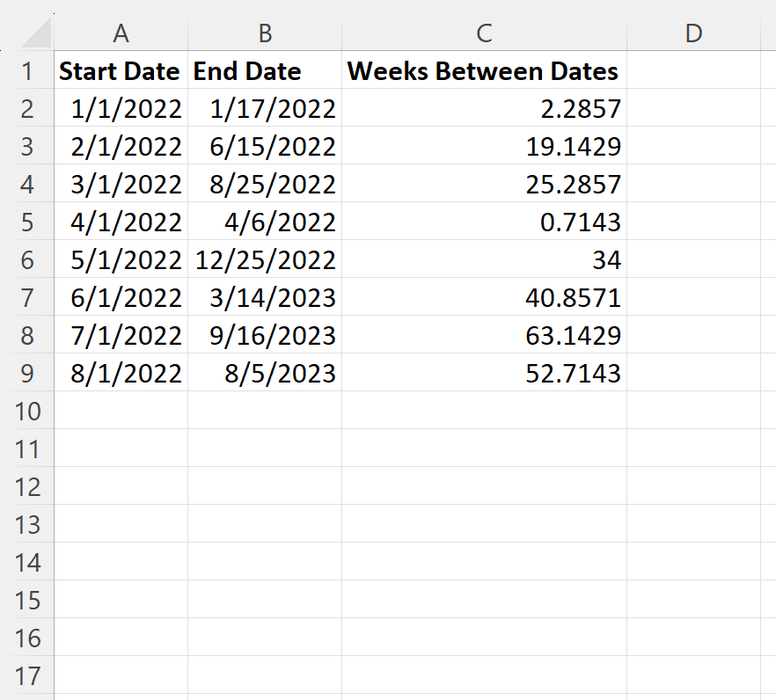The height and width of the screenshot is (700, 776).
Task: Select cell containing 2.2857
Action: (484, 108)
